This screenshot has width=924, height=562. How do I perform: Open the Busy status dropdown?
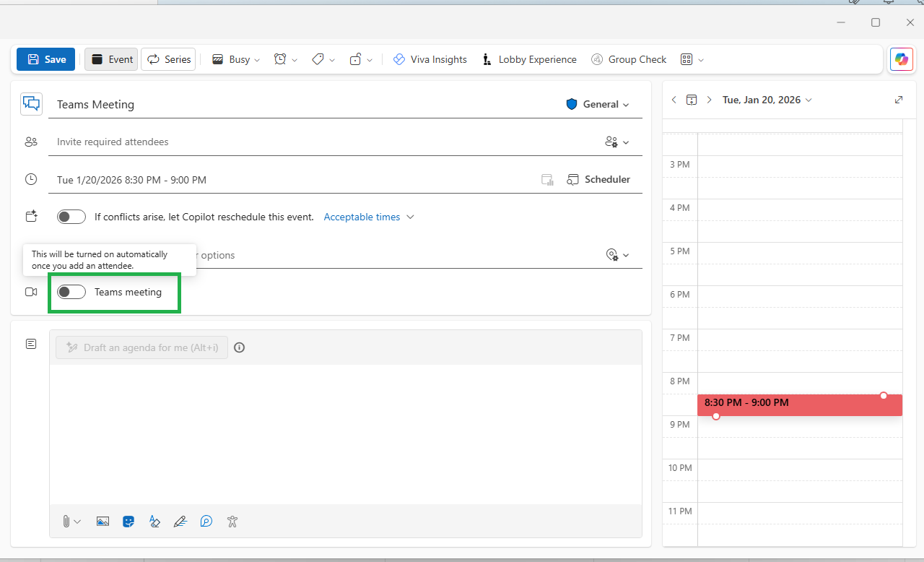tap(235, 59)
